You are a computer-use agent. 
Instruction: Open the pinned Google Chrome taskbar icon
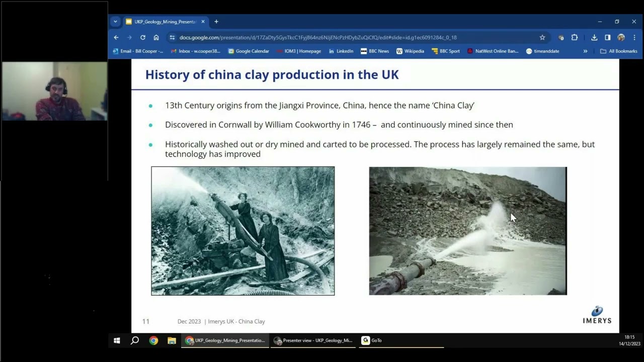pos(153,340)
